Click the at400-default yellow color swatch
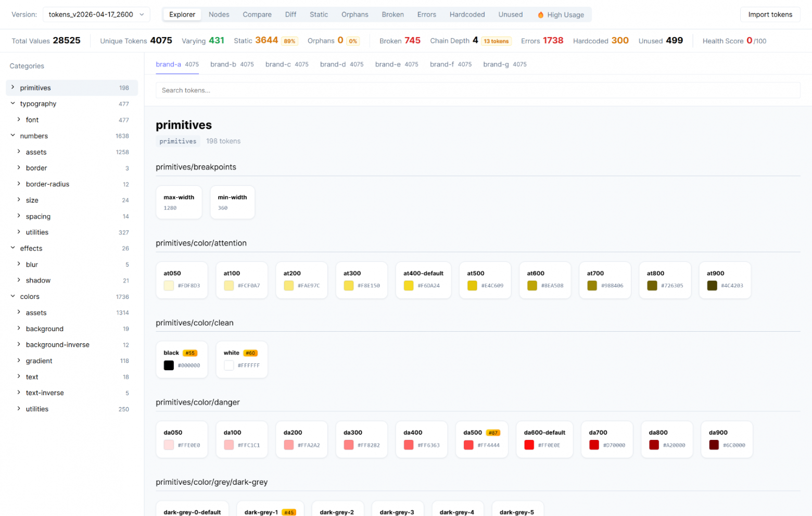The image size is (812, 516). coord(409,285)
